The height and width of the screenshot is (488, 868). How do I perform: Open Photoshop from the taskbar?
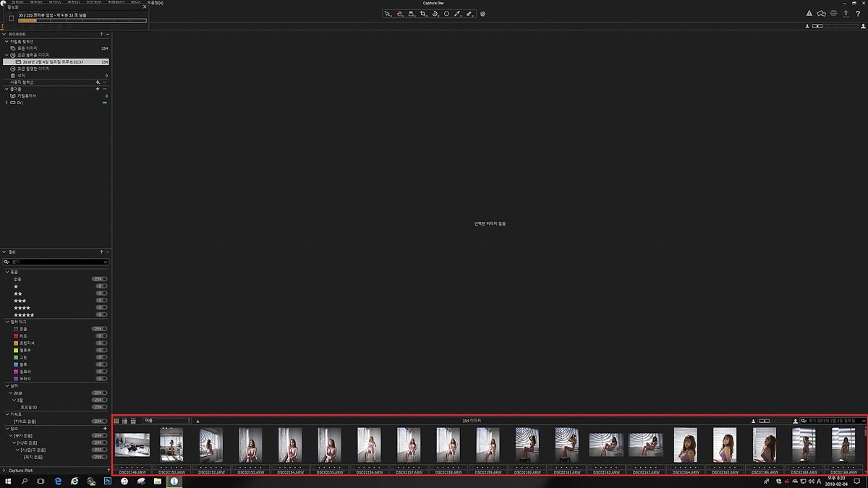pyautogui.click(x=107, y=481)
